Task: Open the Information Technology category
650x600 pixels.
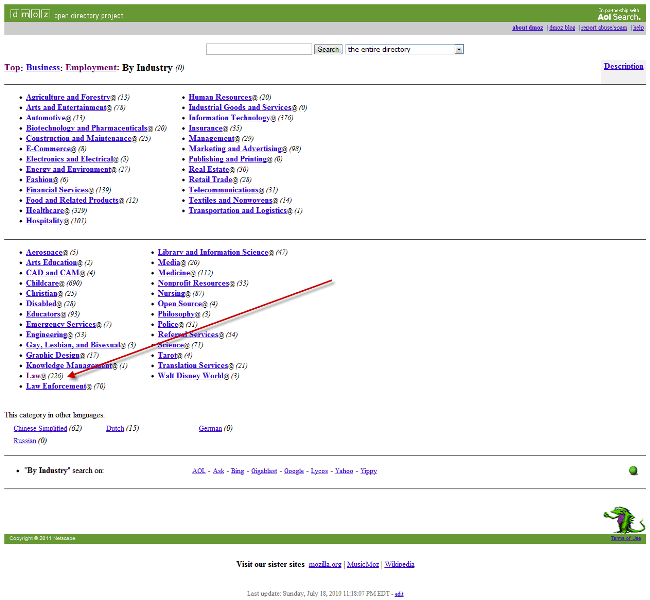Action: coord(229,118)
